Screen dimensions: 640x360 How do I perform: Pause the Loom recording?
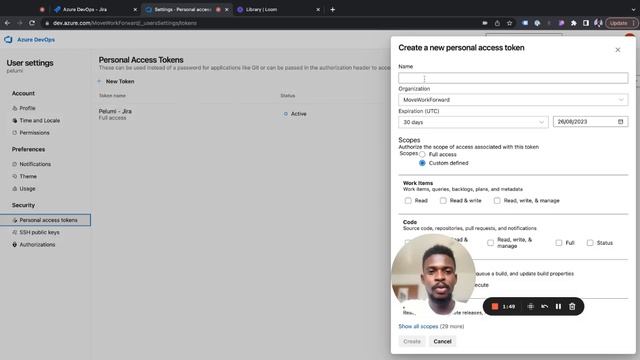(558, 307)
